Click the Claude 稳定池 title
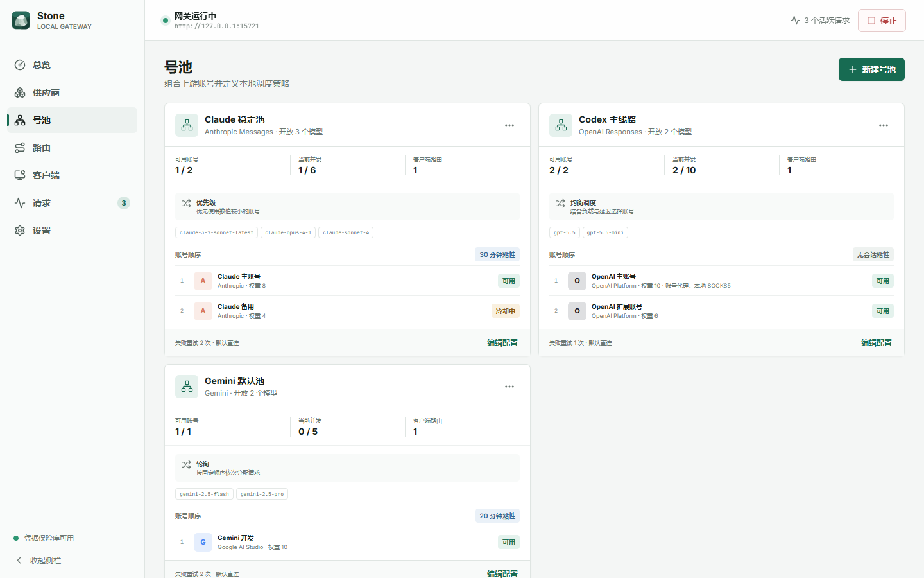The image size is (924, 578). point(235,119)
